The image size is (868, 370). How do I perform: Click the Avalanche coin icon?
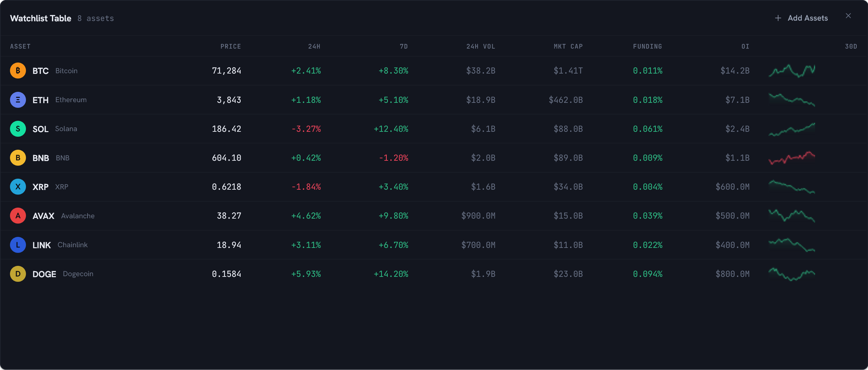pyautogui.click(x=18, y=216)
